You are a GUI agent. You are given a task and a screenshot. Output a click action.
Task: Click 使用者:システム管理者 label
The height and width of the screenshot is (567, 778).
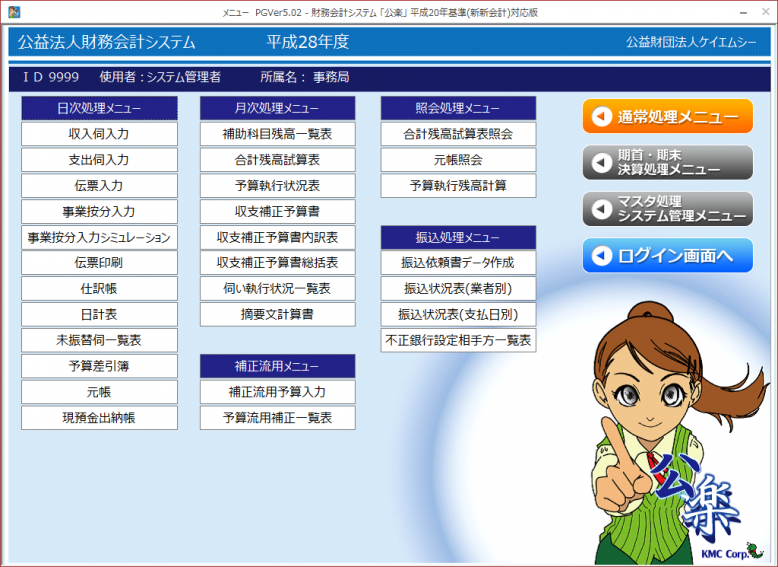160,77
